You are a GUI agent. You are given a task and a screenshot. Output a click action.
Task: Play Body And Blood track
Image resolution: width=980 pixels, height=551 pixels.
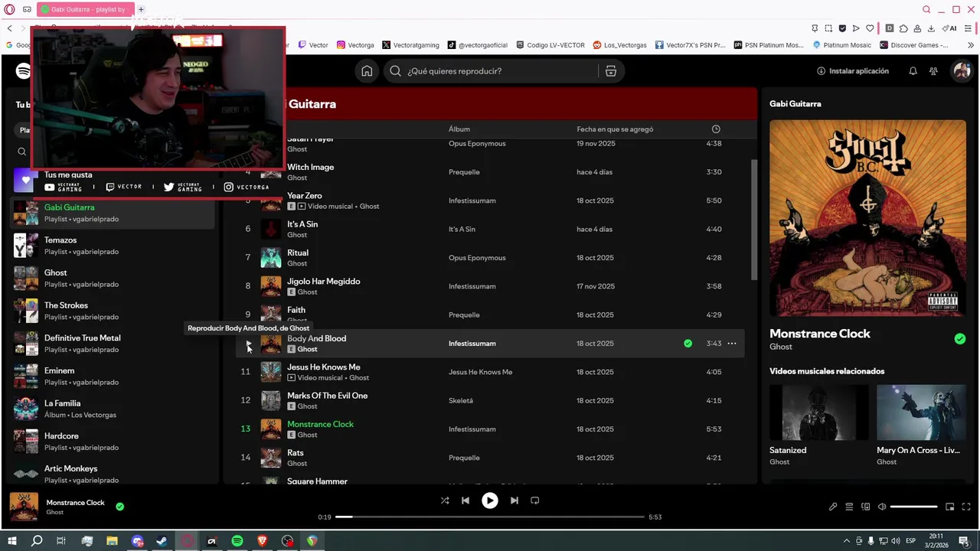(247, 344)
